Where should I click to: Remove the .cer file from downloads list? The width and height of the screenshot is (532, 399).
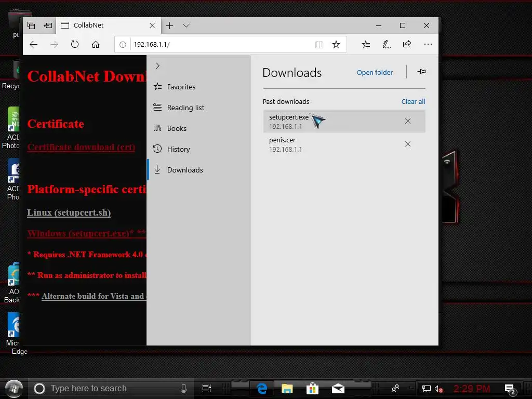408,144
